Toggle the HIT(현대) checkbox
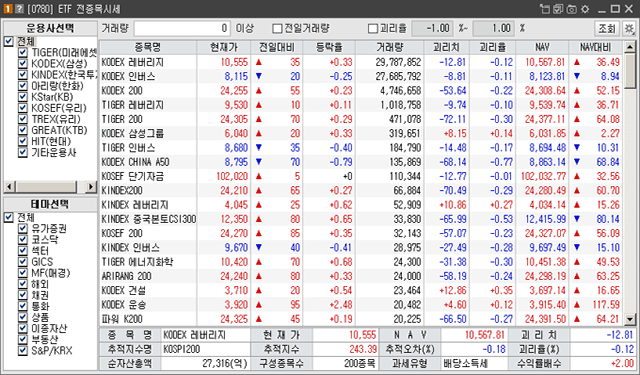 click(23, 141)
